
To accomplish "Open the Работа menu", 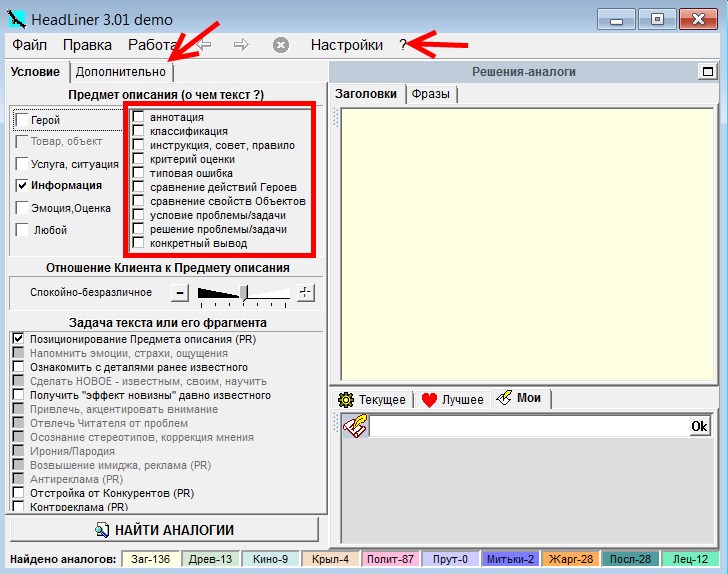I will [x=152, y=45].
